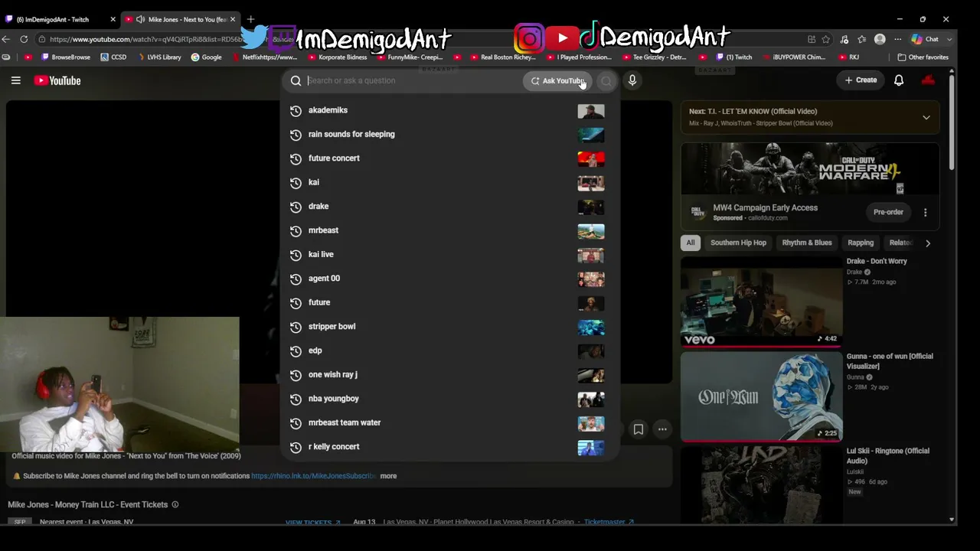Open the 'CCSD' bookmark
Viewport: 980px width, 551px height.
113,57
